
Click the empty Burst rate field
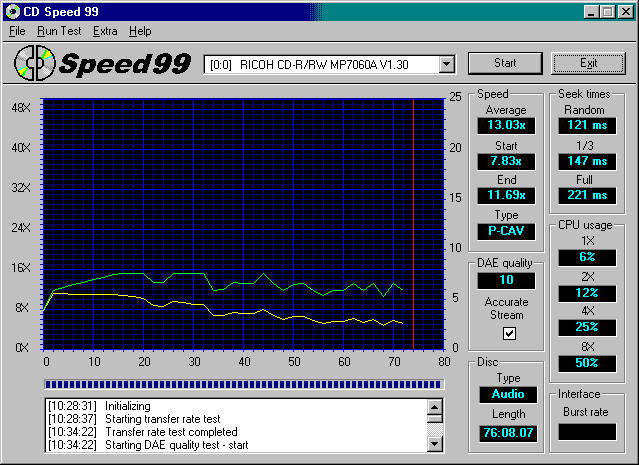point(587,432)
